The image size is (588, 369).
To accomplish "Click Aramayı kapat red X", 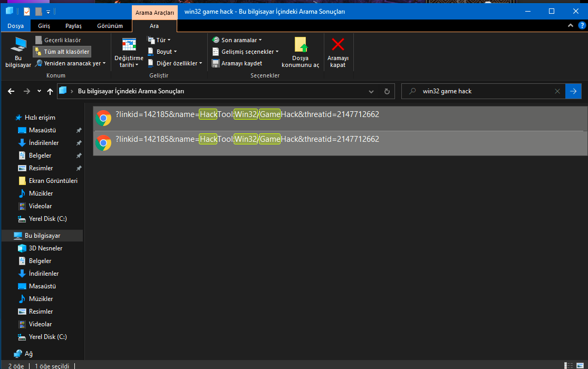I will point(338,53).
